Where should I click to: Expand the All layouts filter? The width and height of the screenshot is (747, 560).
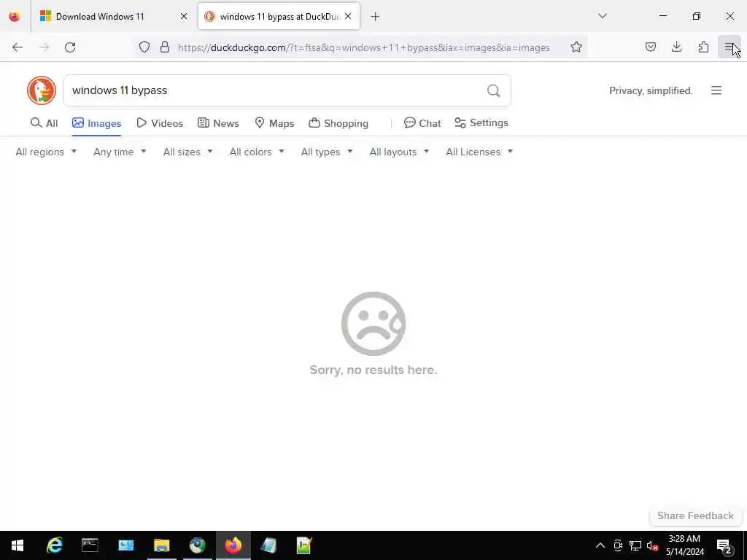[399, 152]
